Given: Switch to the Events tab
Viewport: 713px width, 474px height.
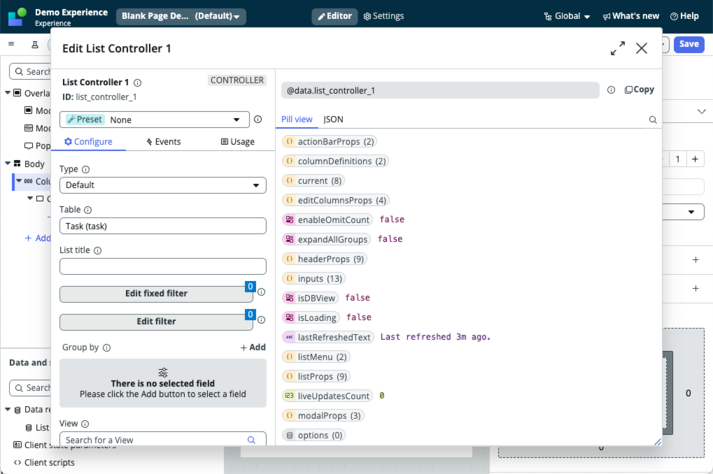Looking at the screenshot, I should click(163, 142).
